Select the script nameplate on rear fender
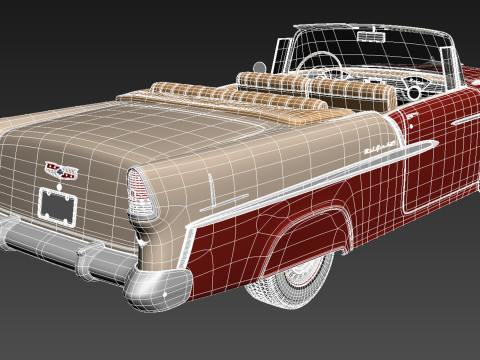480x360 pixels. tap(380, 148)
